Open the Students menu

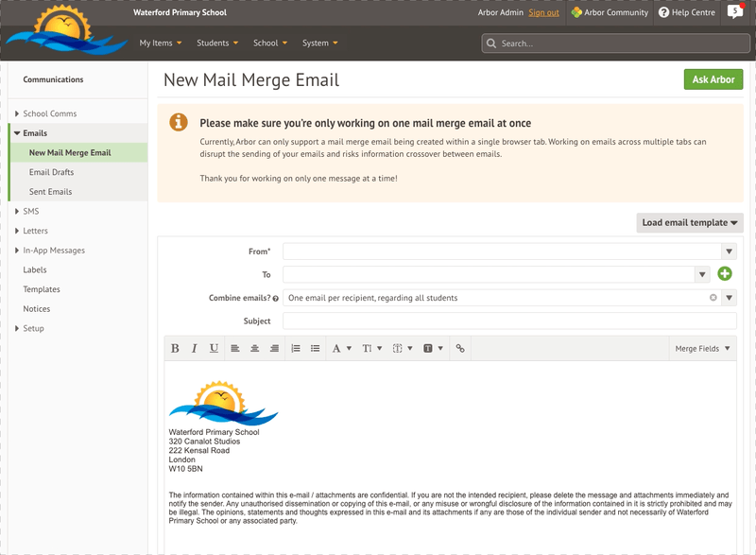(217, 43)
